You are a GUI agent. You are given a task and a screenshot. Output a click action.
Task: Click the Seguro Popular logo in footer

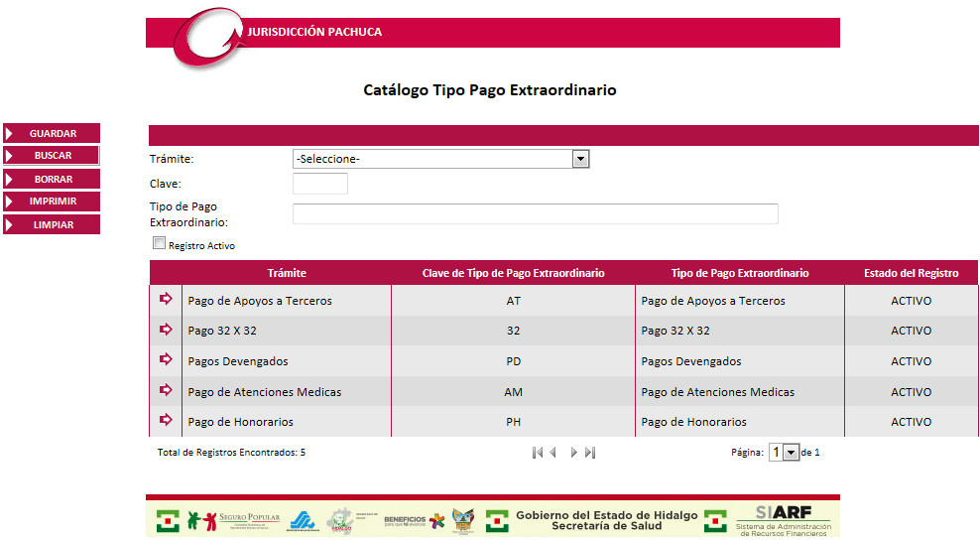(x=235, y=520)
